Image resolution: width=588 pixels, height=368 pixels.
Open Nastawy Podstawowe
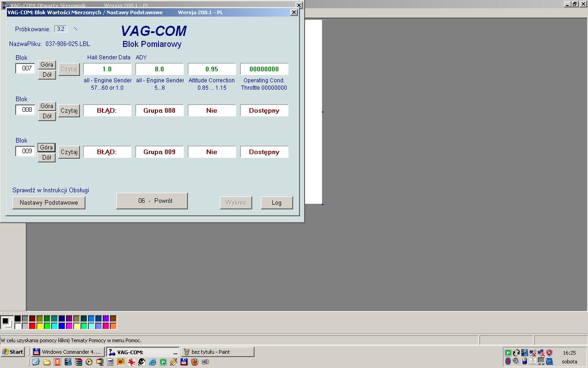(x=49, y=203)
